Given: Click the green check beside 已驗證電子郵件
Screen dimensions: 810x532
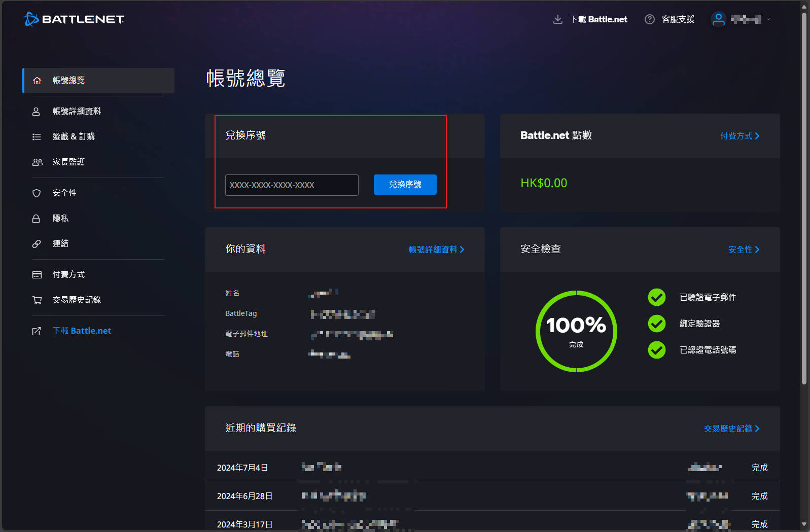Looking at the screenshot, I should click(x=657, y=297).
